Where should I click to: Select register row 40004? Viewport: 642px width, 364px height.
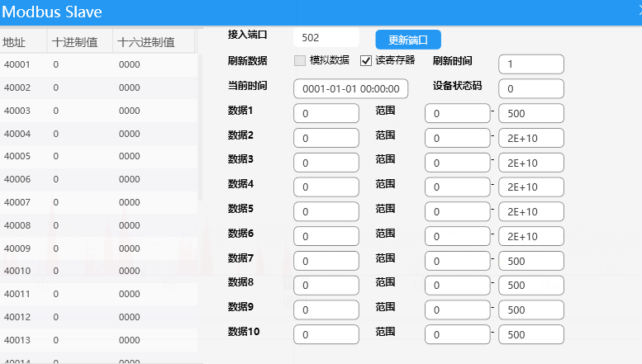tap(98, 134)
